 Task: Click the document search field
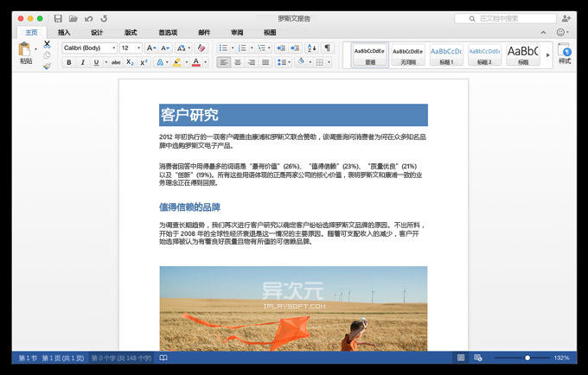(505, 18)
